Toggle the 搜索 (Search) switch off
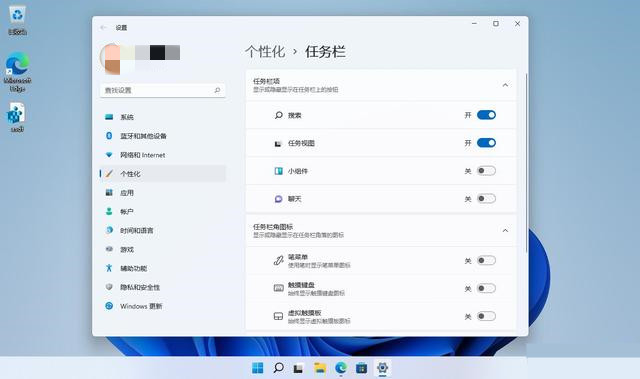 pos(486,115)
